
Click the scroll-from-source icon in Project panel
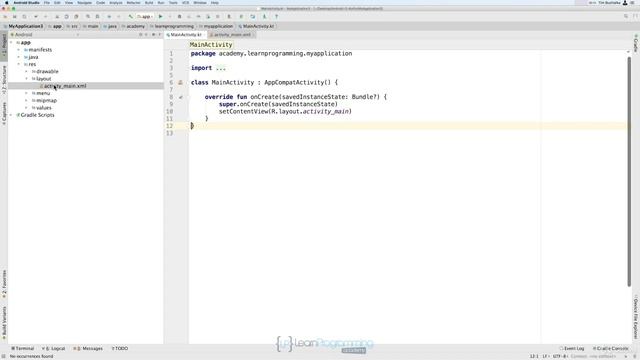coord(141,35)
